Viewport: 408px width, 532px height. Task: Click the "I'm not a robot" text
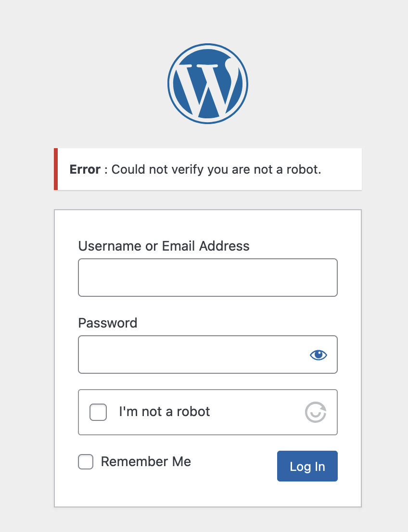[165, 412]
